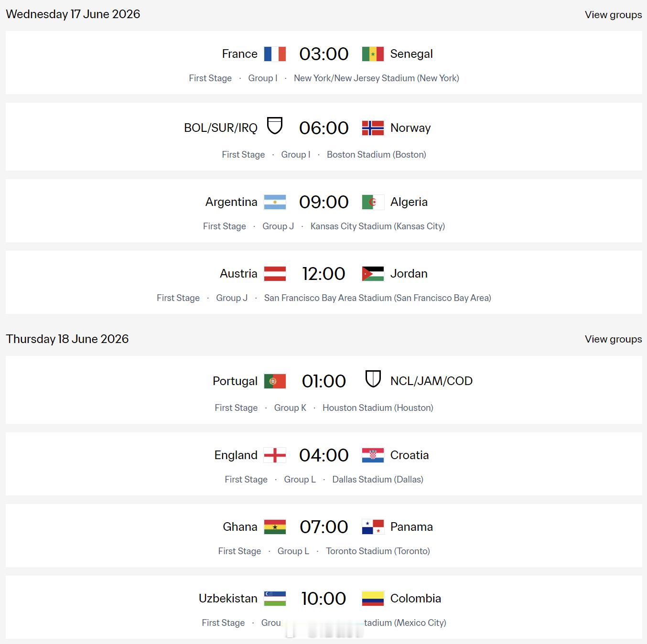This screenshot has height=644, width=647.
Task: Click the Jordan flag icon
Action: (373, 274)
